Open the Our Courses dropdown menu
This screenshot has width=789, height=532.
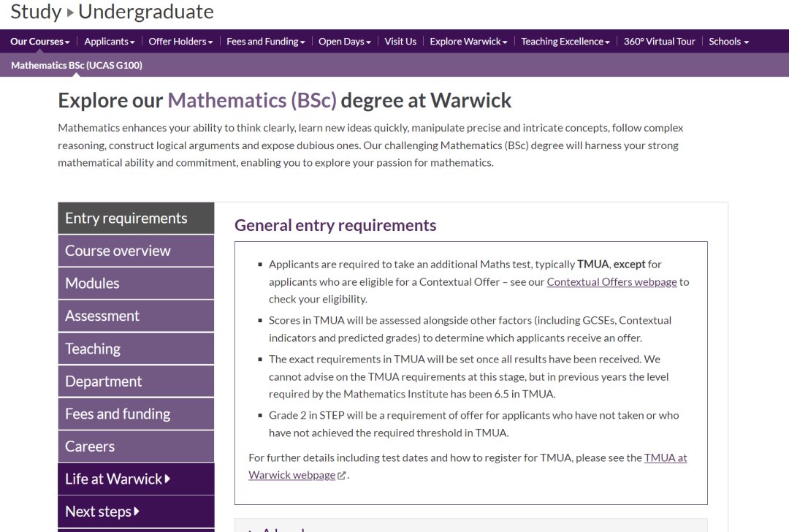39,42
